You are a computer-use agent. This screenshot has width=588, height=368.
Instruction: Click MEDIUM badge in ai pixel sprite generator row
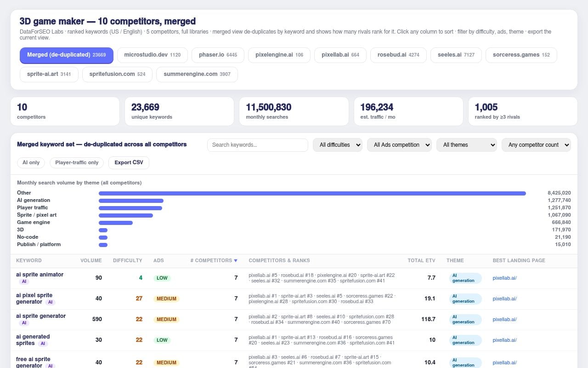tap(166, 299)
